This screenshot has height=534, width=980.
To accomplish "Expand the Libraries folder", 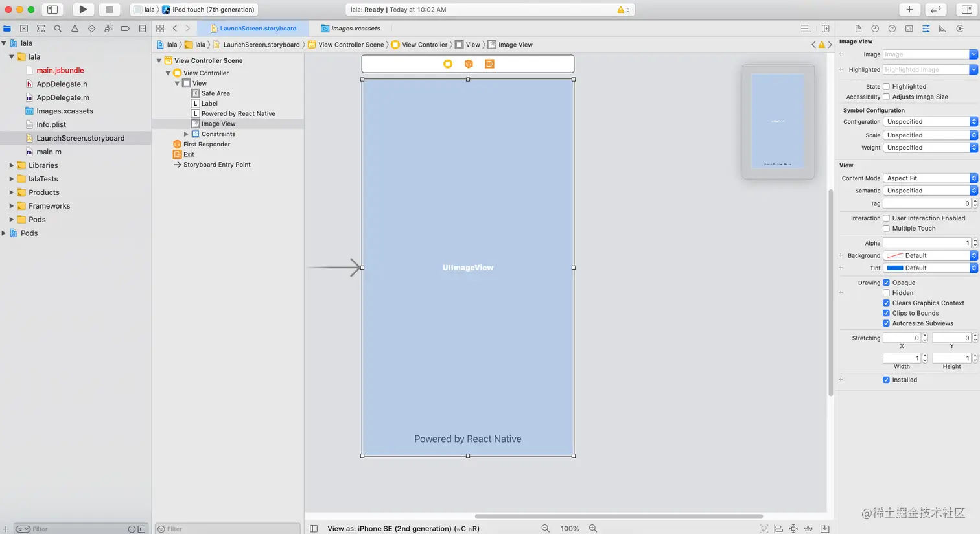I will tap(12, 165).
